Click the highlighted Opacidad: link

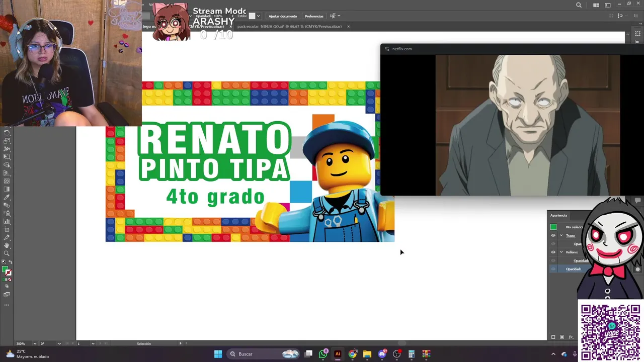(x=574, y=269)
